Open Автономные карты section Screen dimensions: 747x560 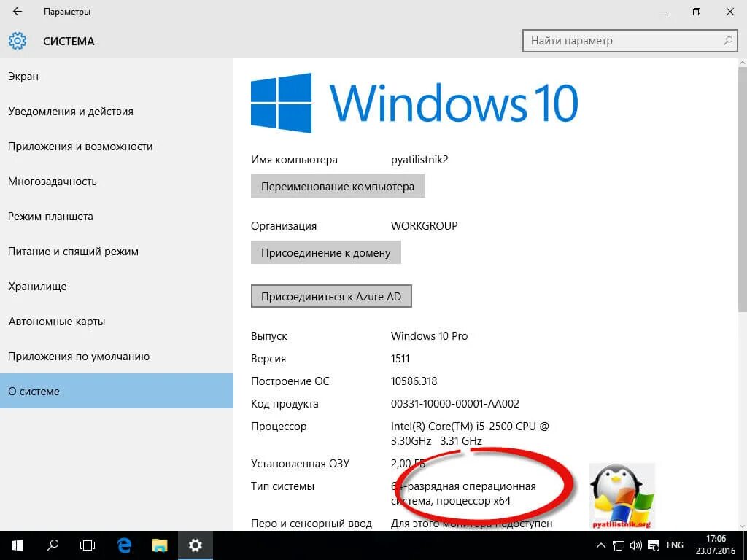(x=117, y=322)
